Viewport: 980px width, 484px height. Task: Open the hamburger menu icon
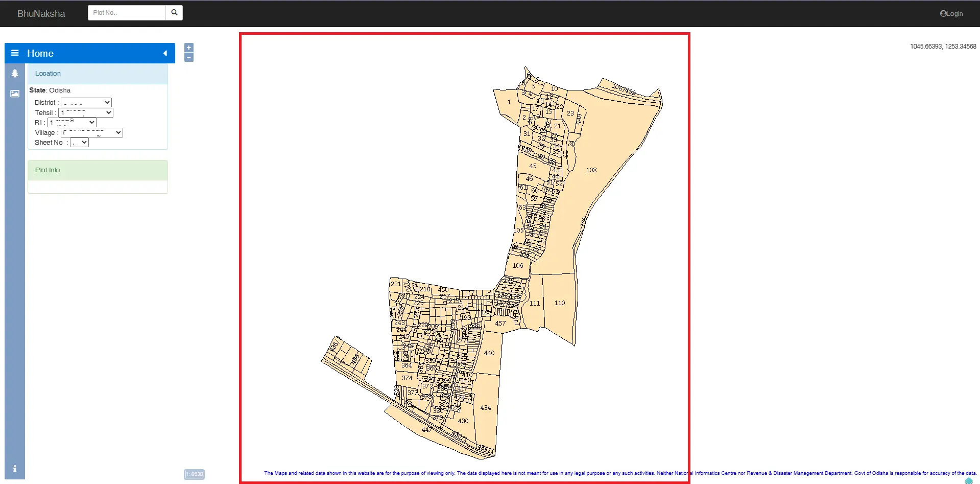click(x=14, y=53)
